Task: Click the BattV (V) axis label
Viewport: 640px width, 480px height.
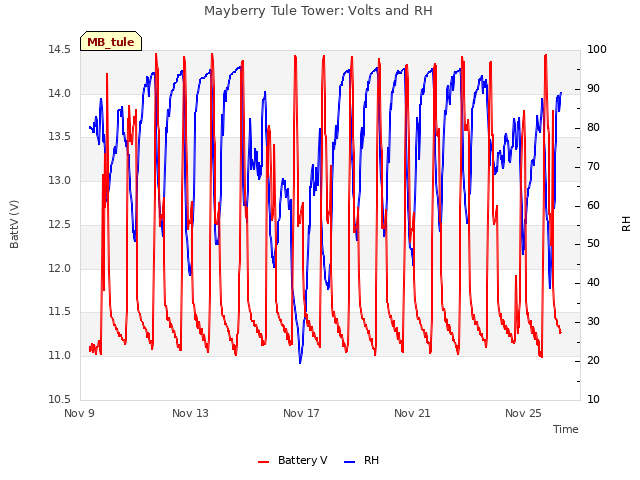Action: click(x=14, y=224)
